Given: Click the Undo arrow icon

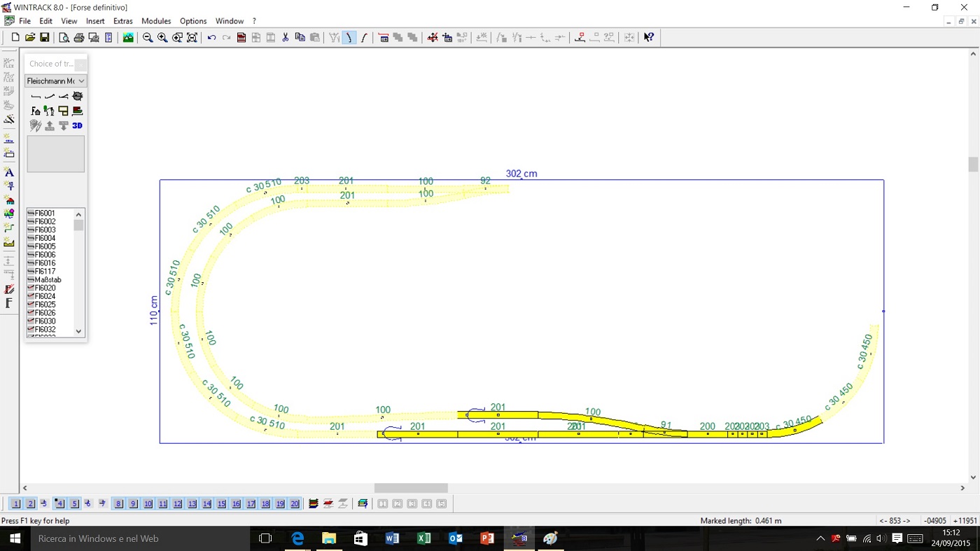Looking at the screenshot, I should coord(211,38).
